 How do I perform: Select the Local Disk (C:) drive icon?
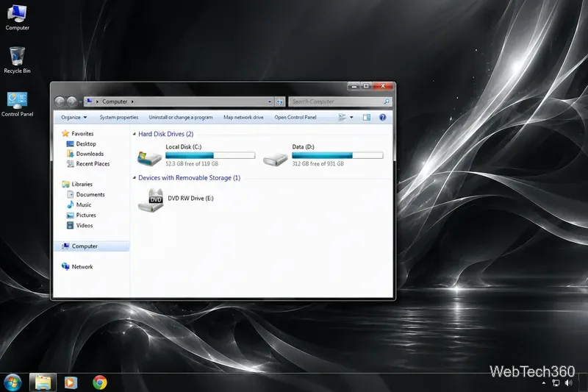click(150, 157)
